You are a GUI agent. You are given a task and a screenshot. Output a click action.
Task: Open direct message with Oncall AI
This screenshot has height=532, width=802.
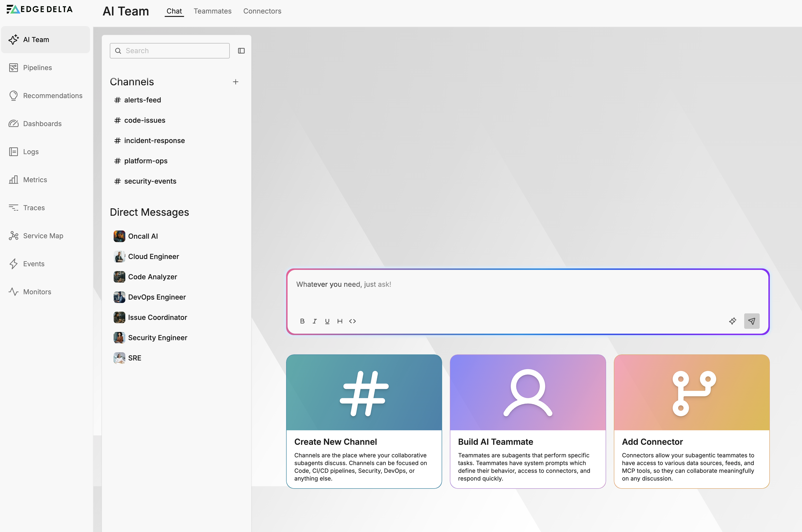pyautogui.click(x=143, y=236)
